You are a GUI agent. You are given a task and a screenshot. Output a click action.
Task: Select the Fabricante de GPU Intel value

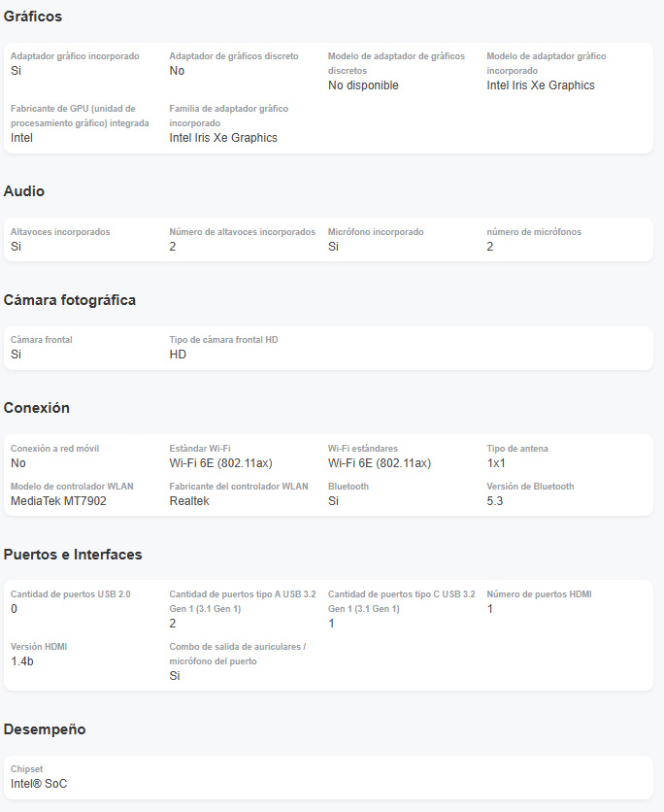(x=21, y=138)
